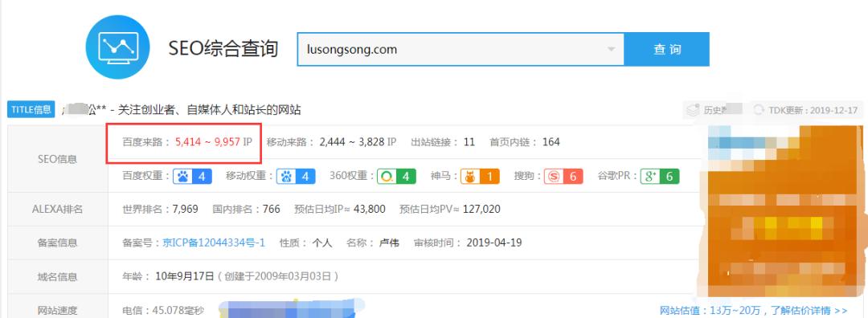Click the TDK更新 refresh icon
This screenshot has height=318, width=868.
759,110
